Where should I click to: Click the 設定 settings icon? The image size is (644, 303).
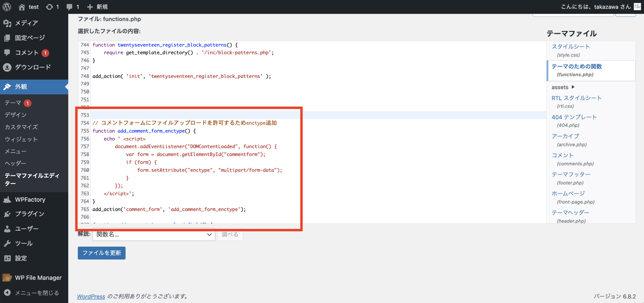(x=7, y=258)
